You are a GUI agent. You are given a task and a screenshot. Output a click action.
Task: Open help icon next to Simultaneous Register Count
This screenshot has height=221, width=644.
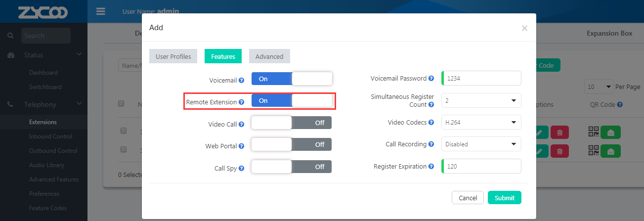tap(431, 105)
